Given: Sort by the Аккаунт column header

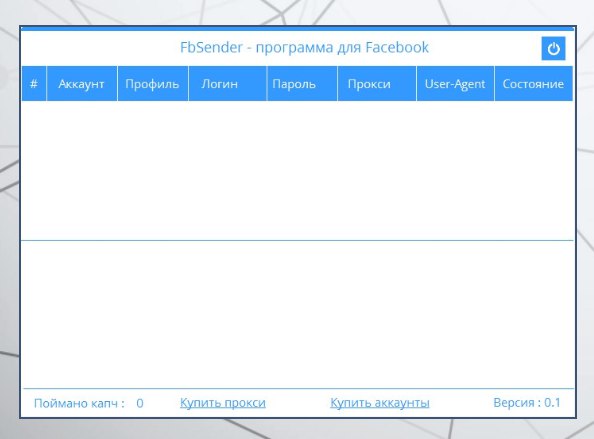Looking at the screenshot, I should pos(81,84).
